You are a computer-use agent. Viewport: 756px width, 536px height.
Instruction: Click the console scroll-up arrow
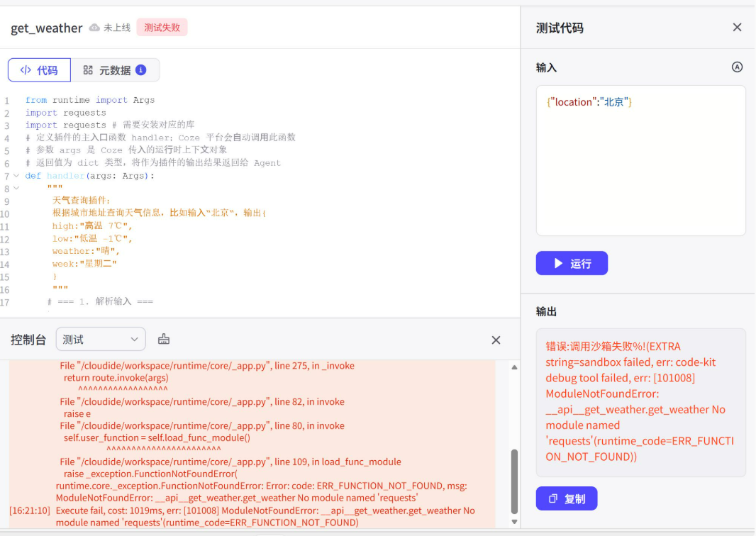514,367
